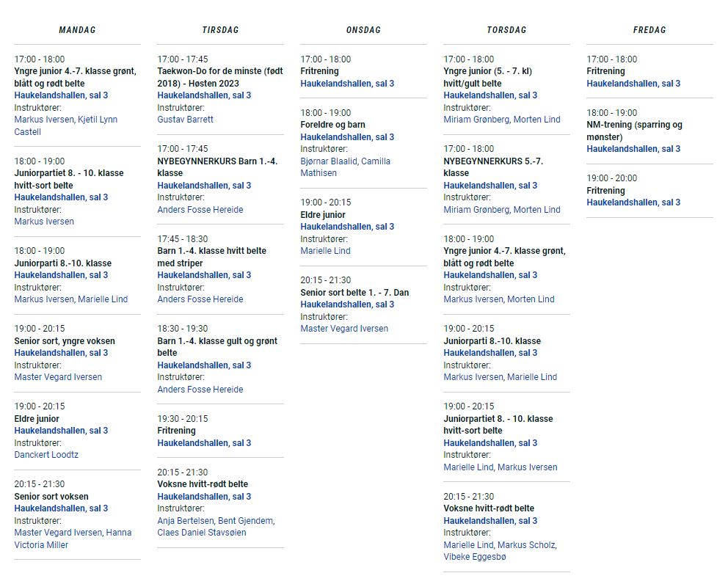Select 'NM-trening (sparring og mønster)' title
The height and width of the screenshot is (584, 728).
(x=634, y=131)
